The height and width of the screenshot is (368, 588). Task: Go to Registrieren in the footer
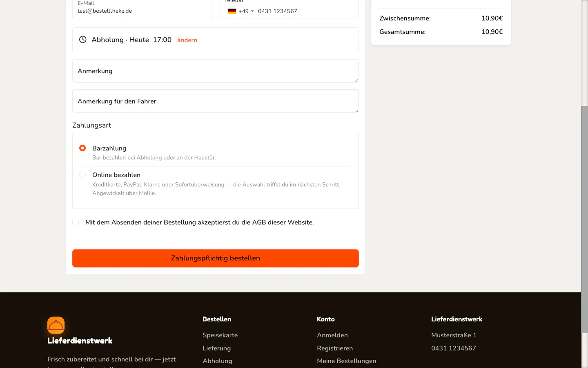(x=335, y=348)
